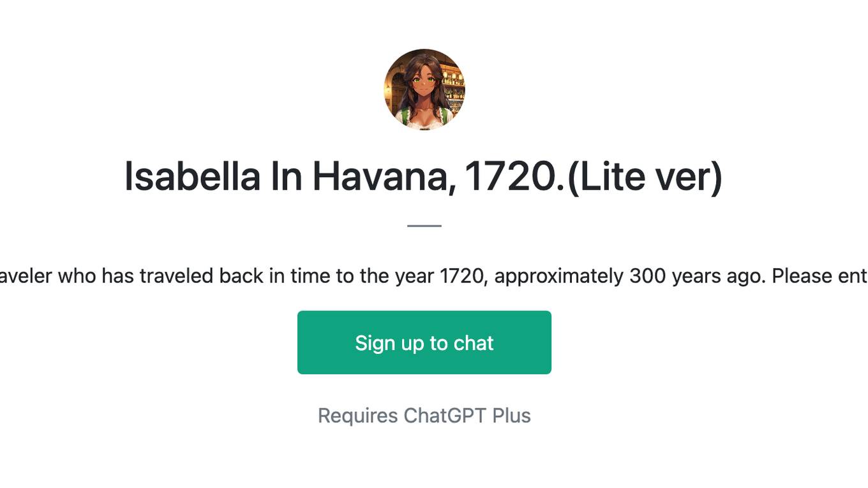Click the Requires ChatGPT Plus note
Viewport: 868px width, 488px height.
424,416
